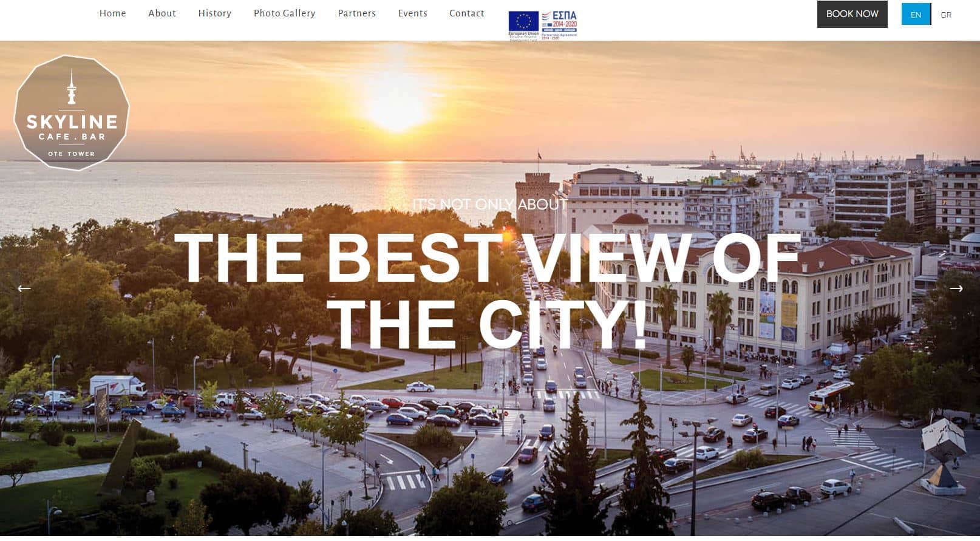
Task: Click the slideshow pagination dot
Action: (509, 523)
